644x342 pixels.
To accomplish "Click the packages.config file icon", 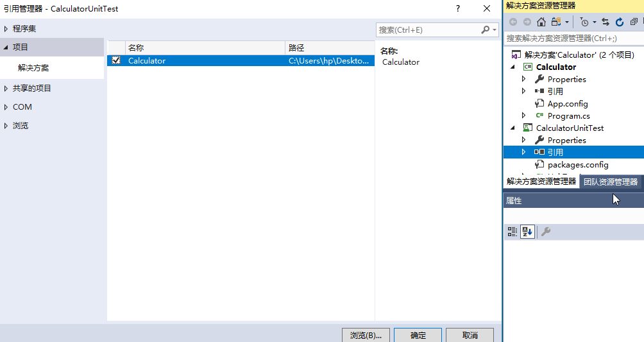I will click(539, 164).
